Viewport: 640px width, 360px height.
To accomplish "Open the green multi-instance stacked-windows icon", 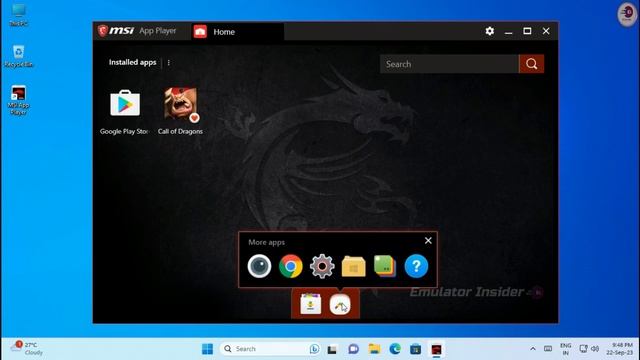I will tap(385, 266).
